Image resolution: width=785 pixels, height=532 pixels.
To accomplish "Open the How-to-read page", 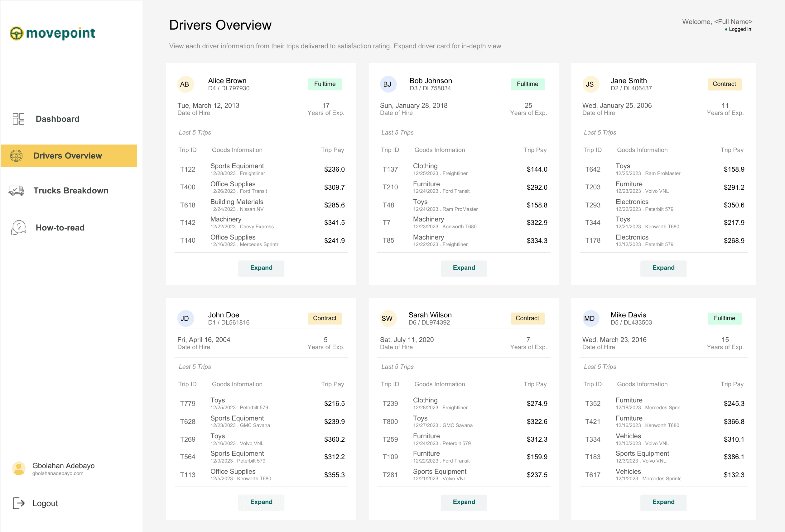I will pyautogui.click(x=60, y=227).
